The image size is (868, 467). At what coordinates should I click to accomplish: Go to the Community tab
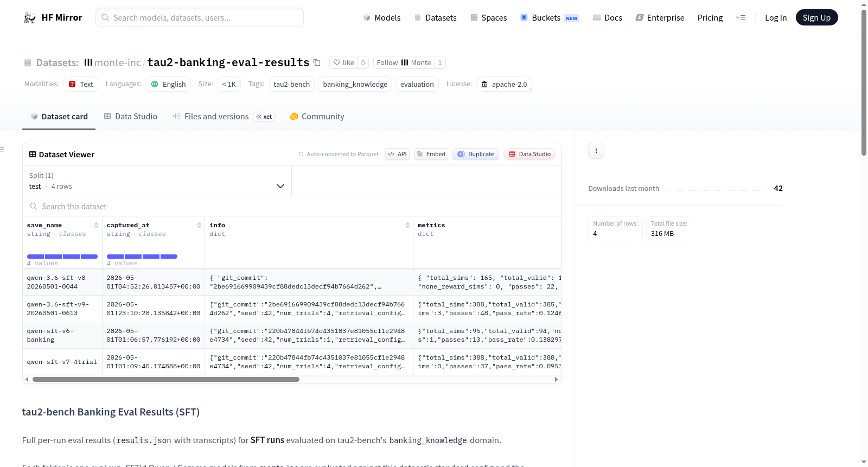point(317,117)
